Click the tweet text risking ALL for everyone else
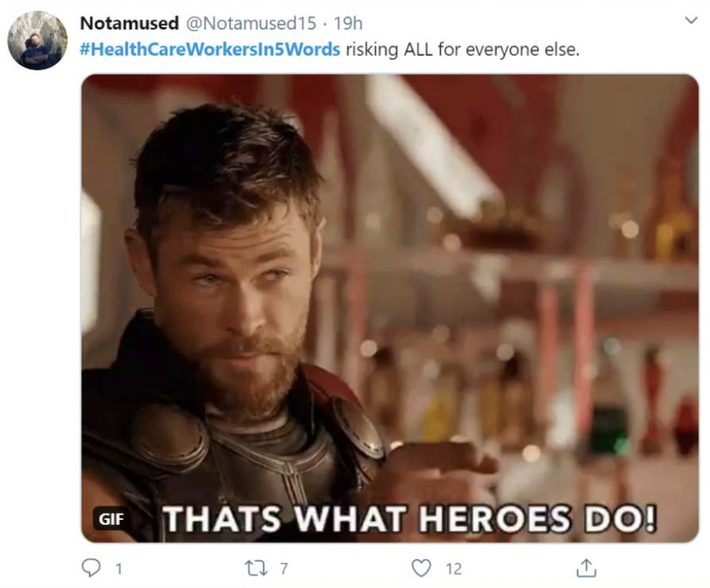 point(462,49)
